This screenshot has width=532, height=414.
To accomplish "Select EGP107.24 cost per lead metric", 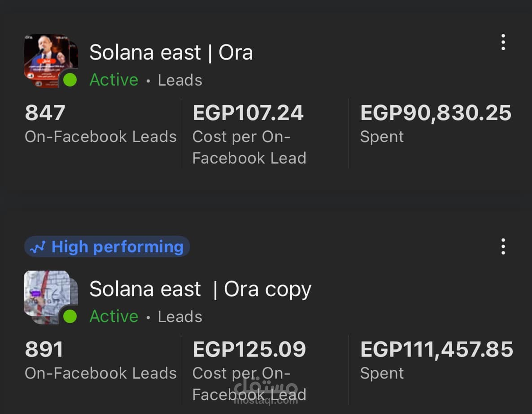I will coord(249,134).
